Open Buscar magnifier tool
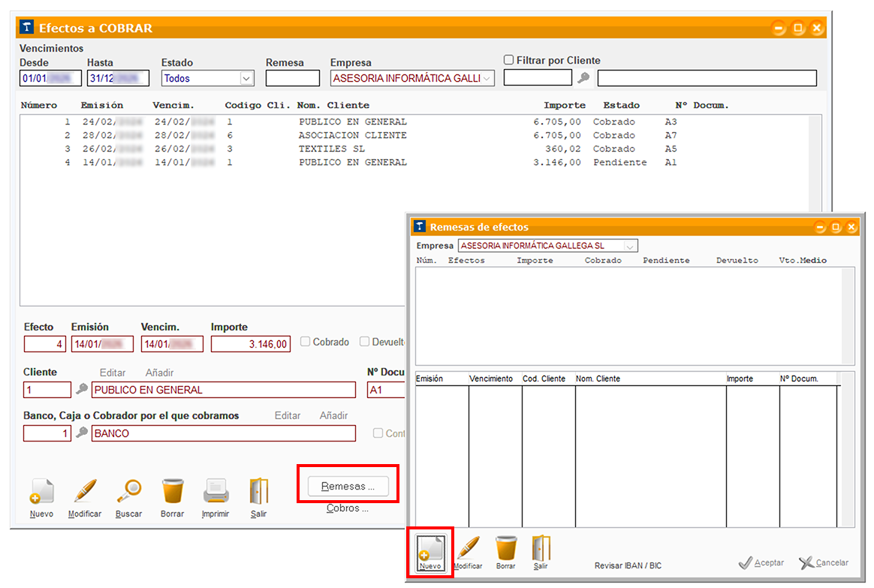Viewport: 874px width, 588px height. [x=128, y=492]
